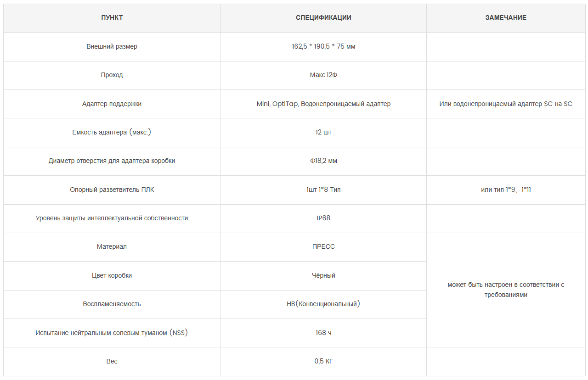
Task: Click the 12 шт capacity value
Action: pyautogui.click(x=323, y=132)
